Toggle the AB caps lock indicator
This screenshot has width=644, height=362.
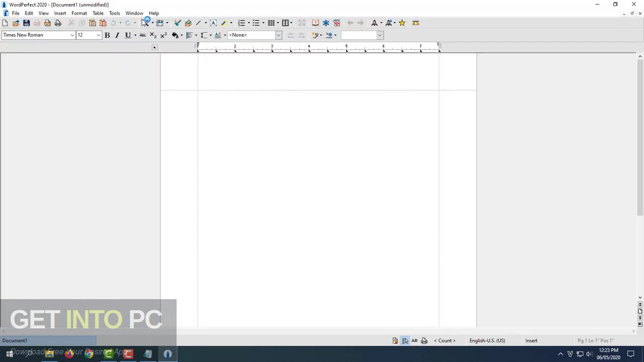click(415, 341)
